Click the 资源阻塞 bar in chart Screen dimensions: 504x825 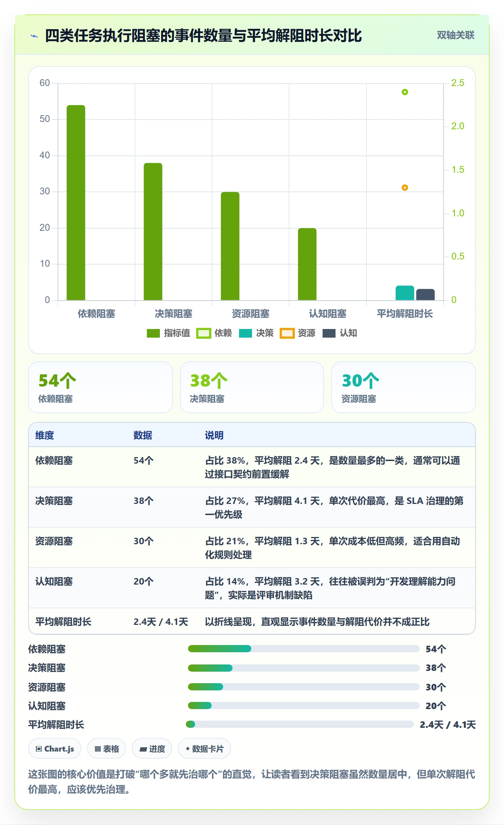pyautogui.click(x=230, y=246)
